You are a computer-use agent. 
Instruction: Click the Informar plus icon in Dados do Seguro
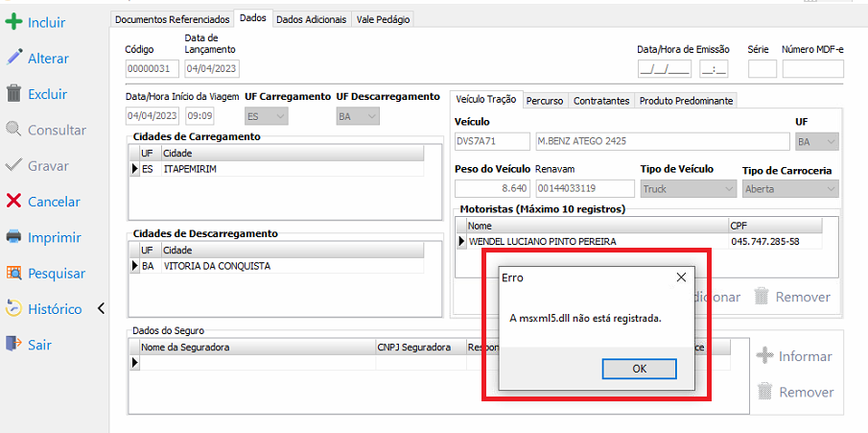click(x=764, y=356)
